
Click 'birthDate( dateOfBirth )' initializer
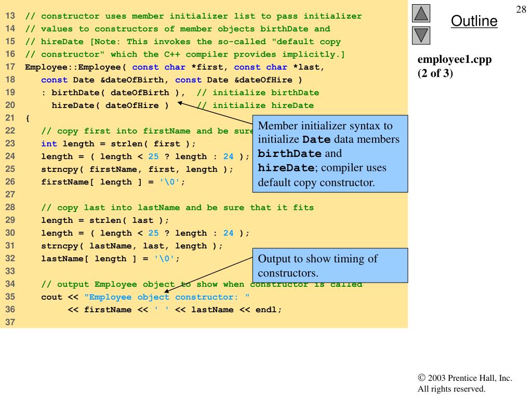click(x=115, y=92)
